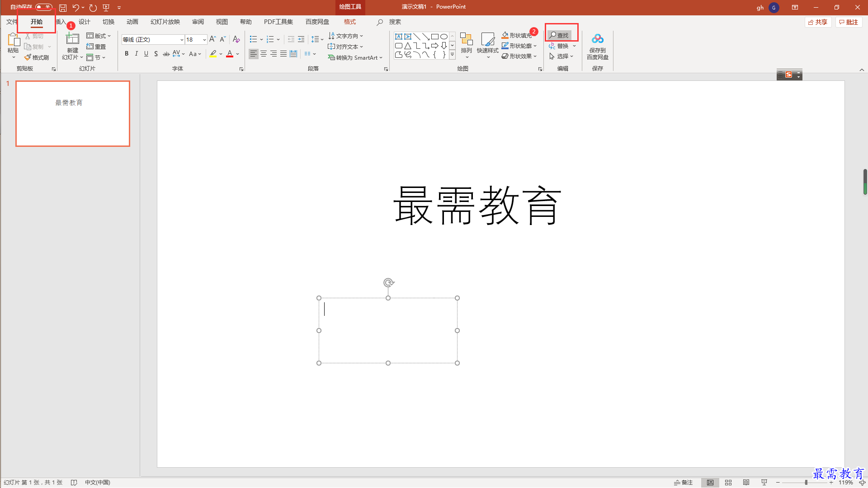
Task: Start slideshow from status bar icon
Action: (x=764, y=483)
